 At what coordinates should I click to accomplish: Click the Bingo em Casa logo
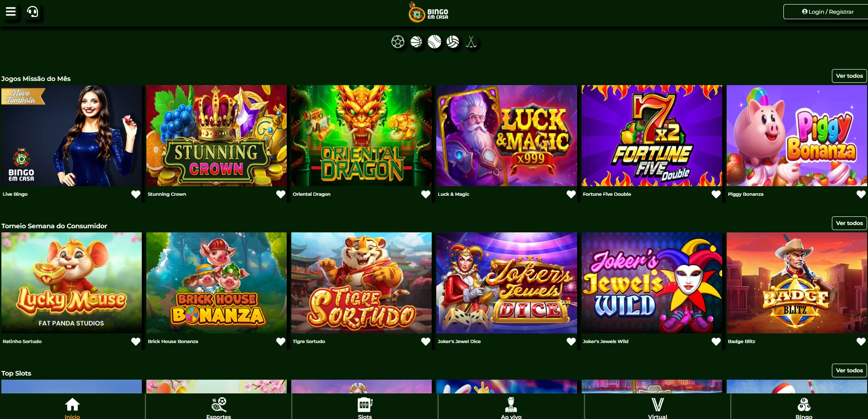[429, 12]
